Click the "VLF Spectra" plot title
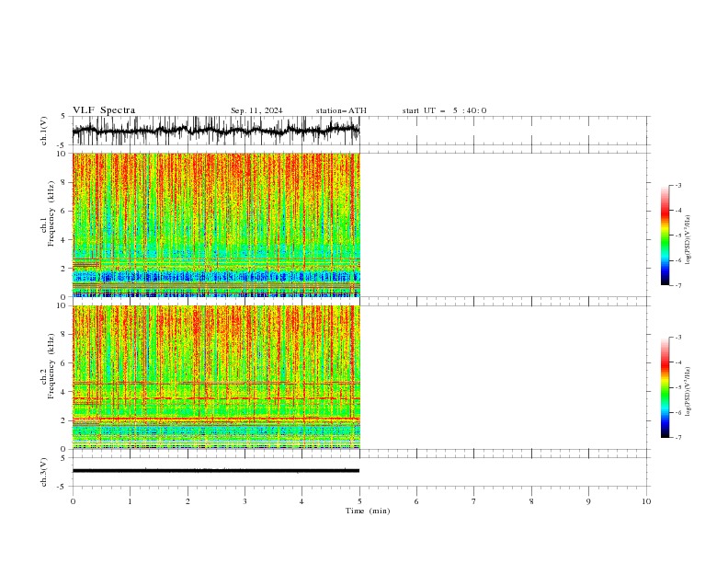 point(104,110)
